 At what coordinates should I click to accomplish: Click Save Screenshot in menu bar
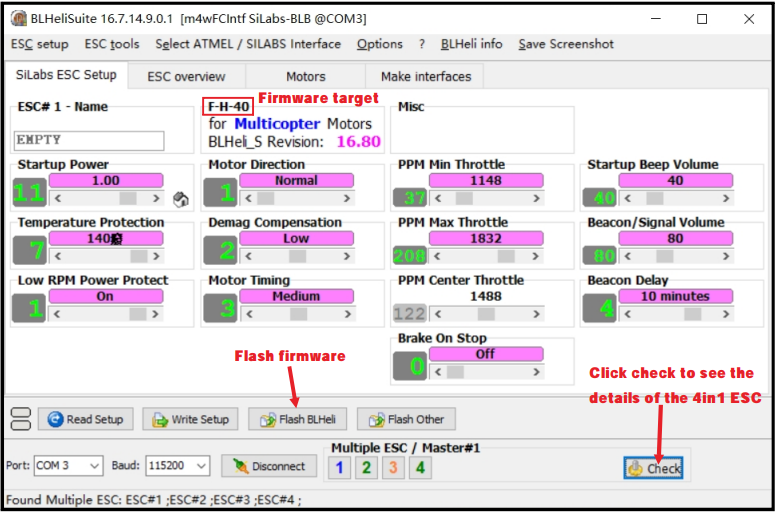coord(565,44)
